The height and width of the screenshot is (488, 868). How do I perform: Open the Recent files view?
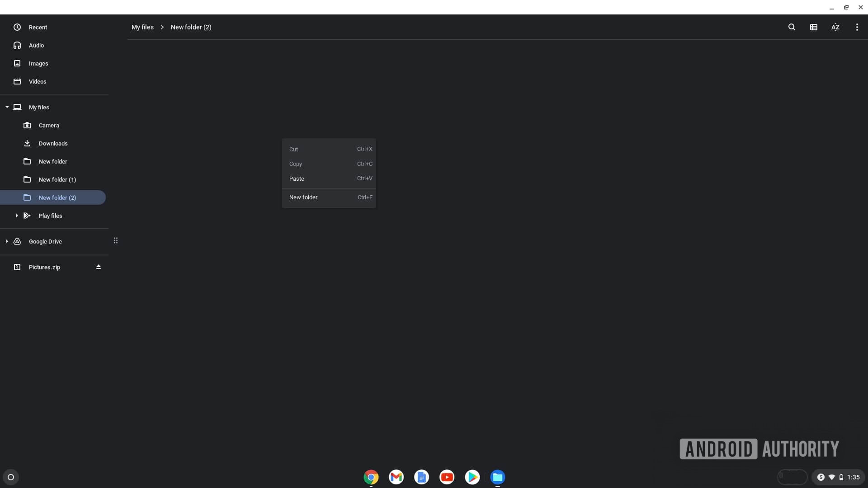38,27
